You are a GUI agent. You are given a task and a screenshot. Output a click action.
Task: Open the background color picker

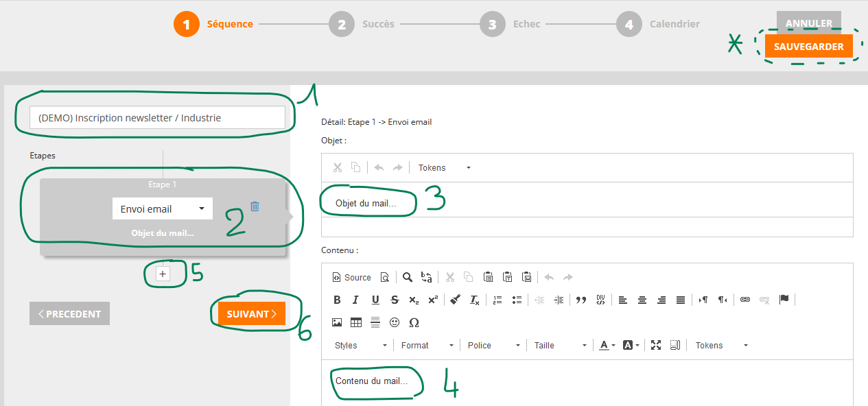pos(631,345)
